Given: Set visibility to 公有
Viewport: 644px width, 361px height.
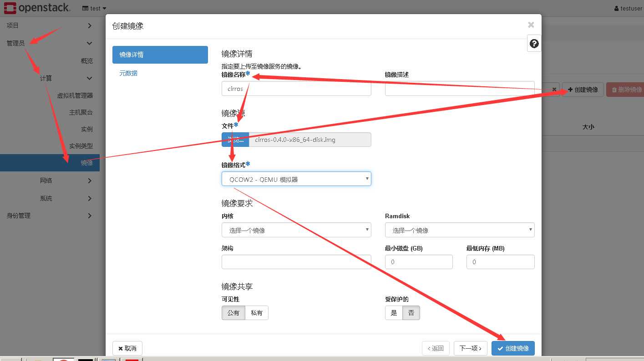Looking at the screenshot, I should point(233,313).
